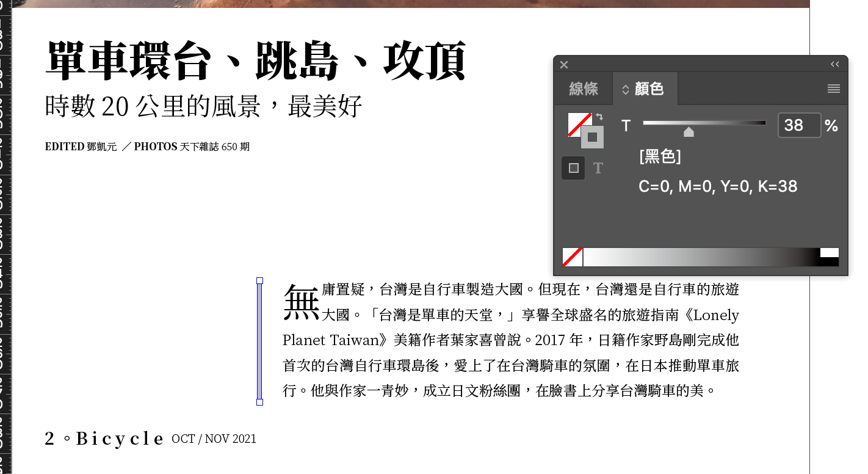Click the tint slider thumb
This screenshot has width=868, height=474.
coord(689,132)
